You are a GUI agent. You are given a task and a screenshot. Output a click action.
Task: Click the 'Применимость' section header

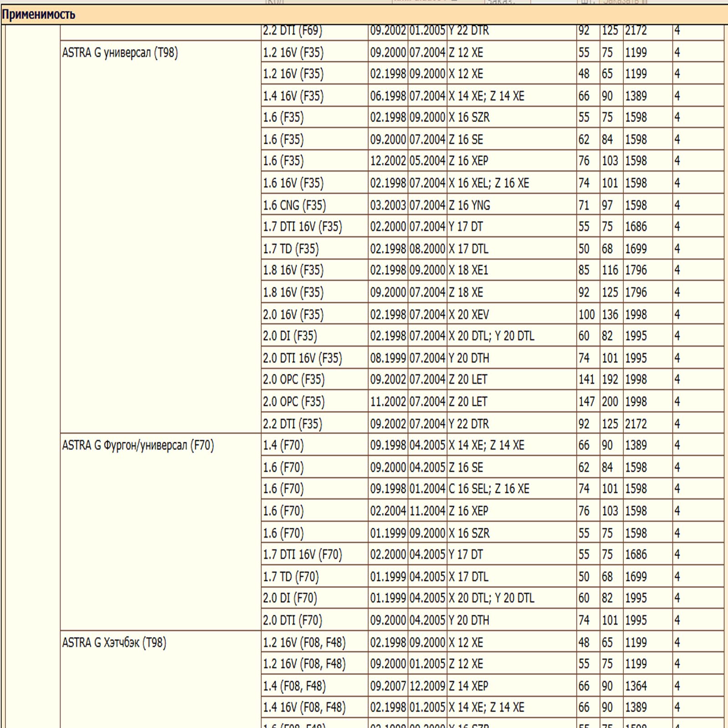[39, 15]
